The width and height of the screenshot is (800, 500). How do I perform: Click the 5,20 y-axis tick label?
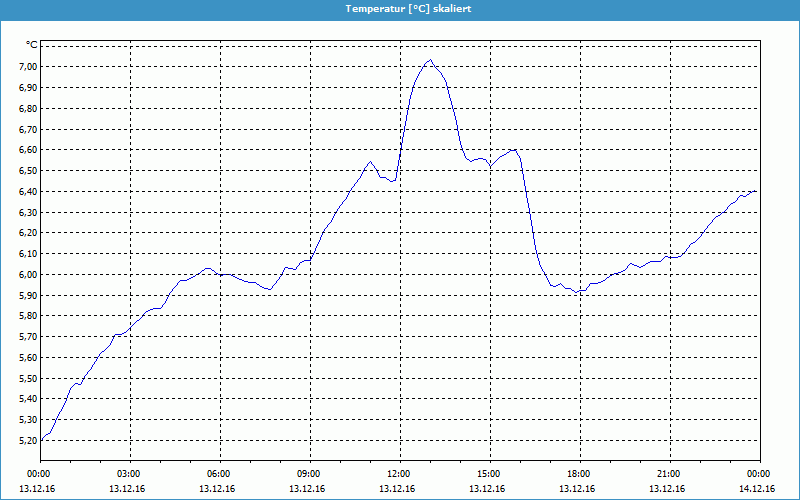[x=27, y=441]
